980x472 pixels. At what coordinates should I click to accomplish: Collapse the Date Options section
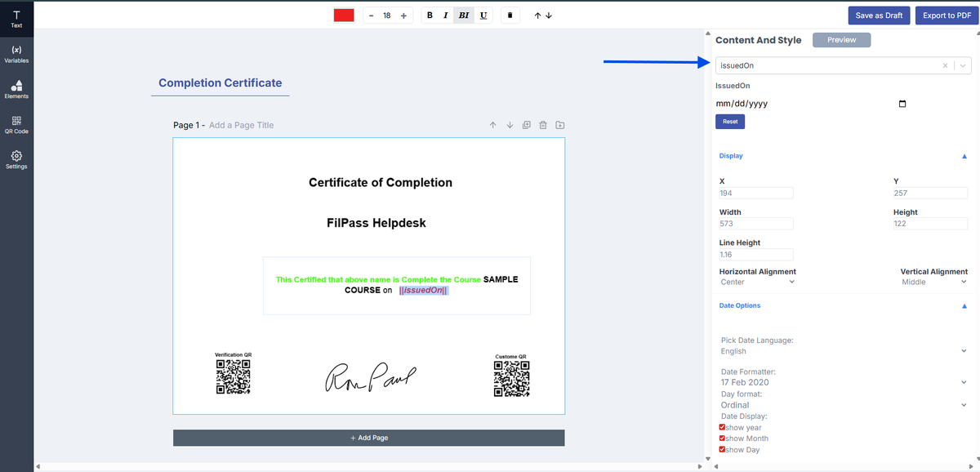[x=964, y=306]
